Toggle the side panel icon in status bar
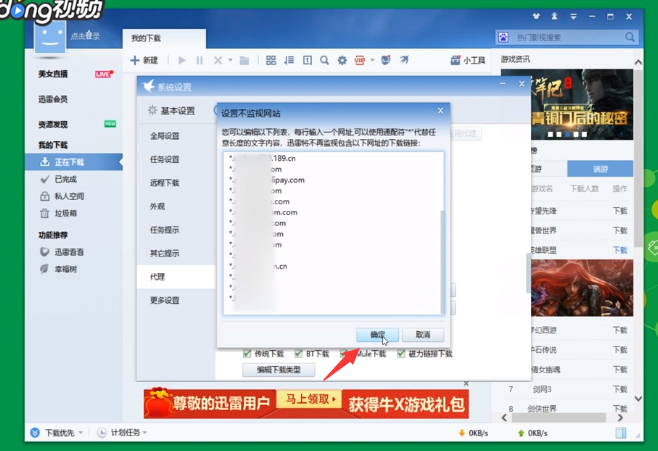Image resolution: width=658 pixels, height=451 pixels. [x=621, y=433]
